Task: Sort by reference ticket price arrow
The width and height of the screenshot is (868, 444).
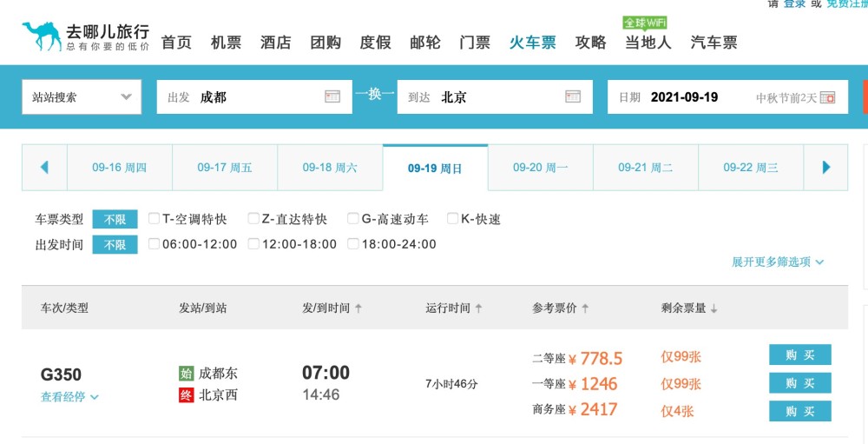Action: pyautogui.click(x=585, y=308)
